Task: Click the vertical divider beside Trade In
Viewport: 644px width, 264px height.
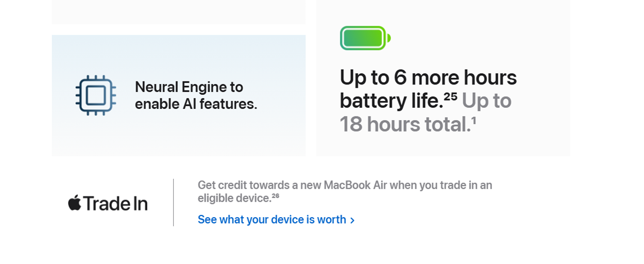Action: click(x=173, y=202)
